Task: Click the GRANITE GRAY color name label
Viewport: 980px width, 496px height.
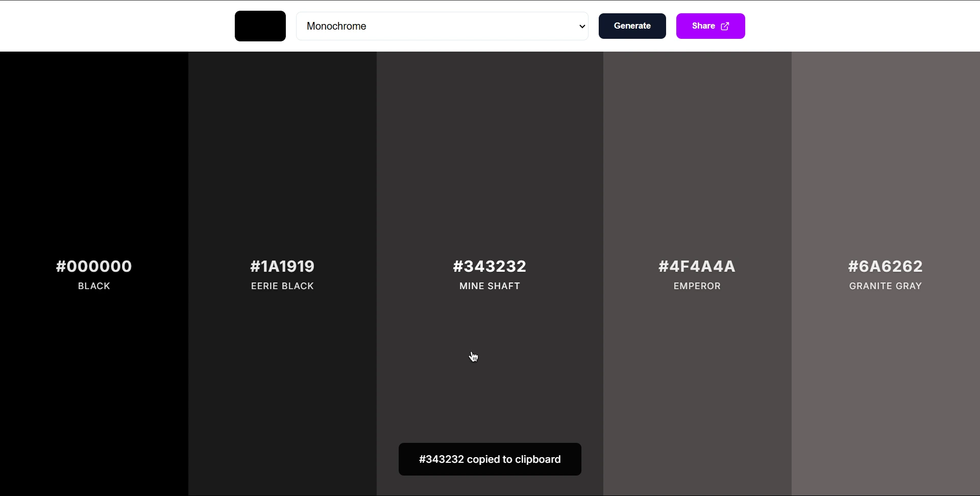Action: (885, 286)
